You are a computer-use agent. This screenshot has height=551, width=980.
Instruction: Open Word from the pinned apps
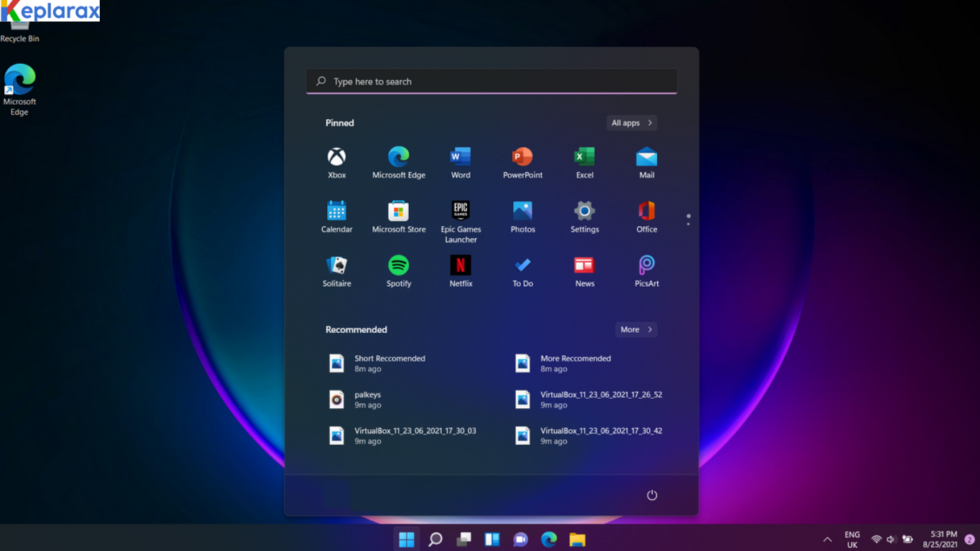[x=461, y=163]
